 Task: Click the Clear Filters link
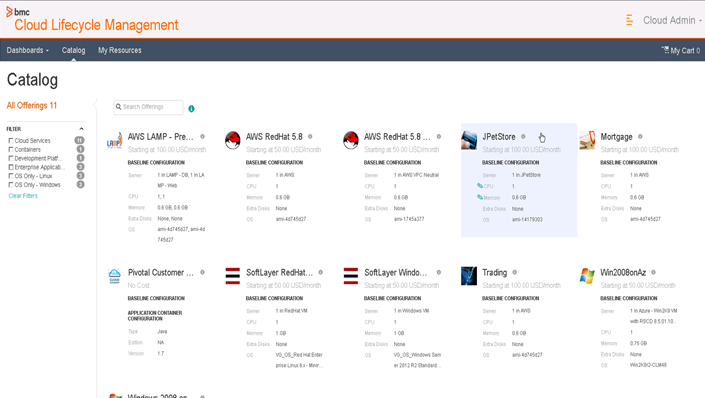coord(23,196)
